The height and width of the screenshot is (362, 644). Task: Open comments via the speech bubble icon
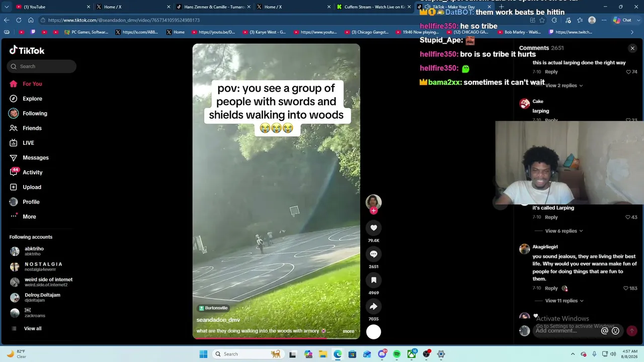[x=373, y=254]
